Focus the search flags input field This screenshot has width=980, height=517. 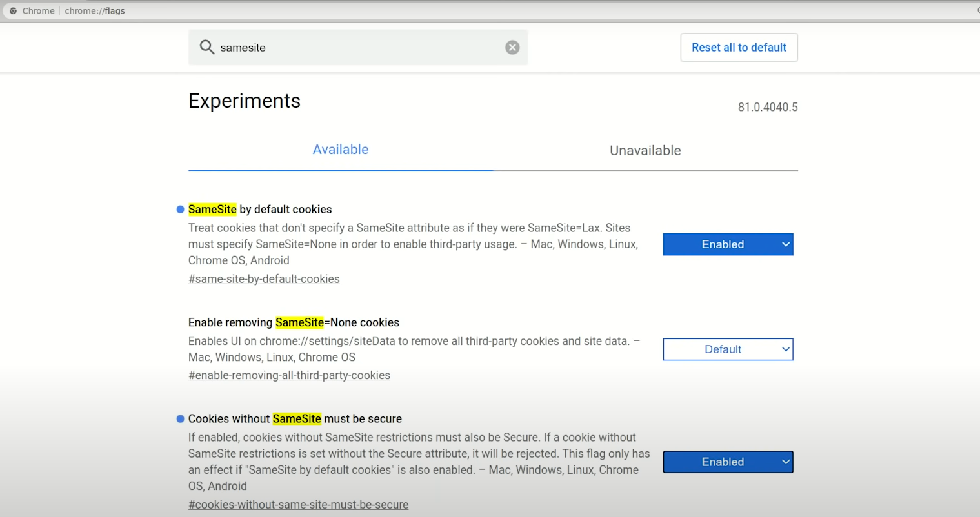click(x=358, y=47)
